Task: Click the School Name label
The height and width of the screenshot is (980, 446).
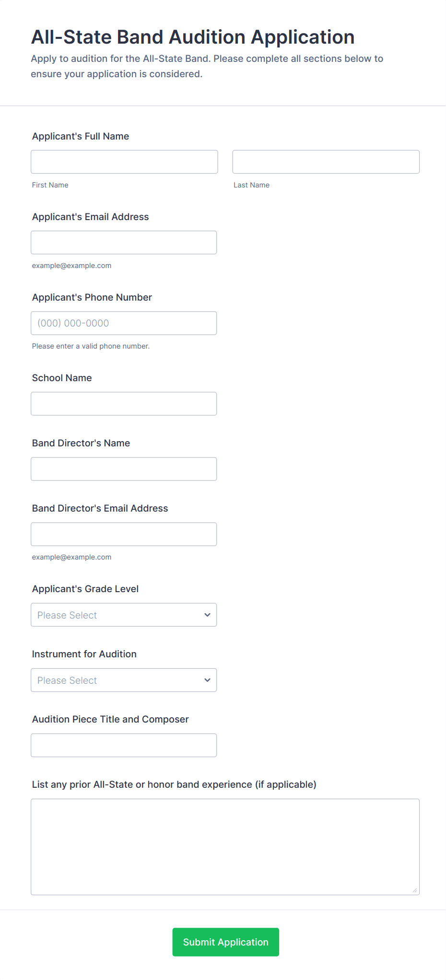Action: (62, 378)
